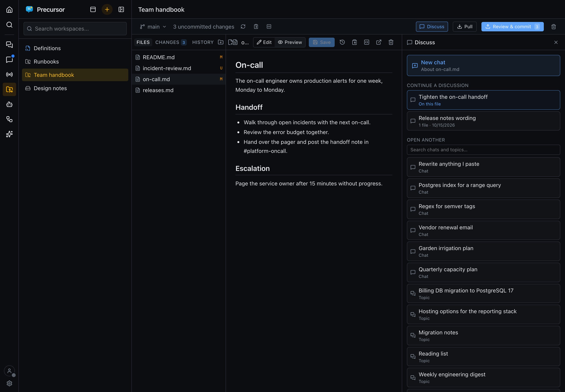Close the Discuss panel
This screenshot has width=565, height=392.
coord(556,42)
